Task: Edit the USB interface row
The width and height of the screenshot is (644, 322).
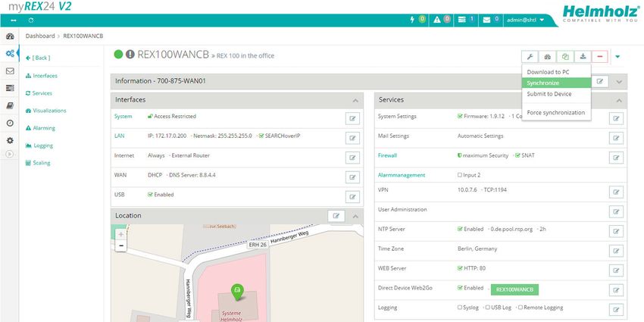Action: 352,197
